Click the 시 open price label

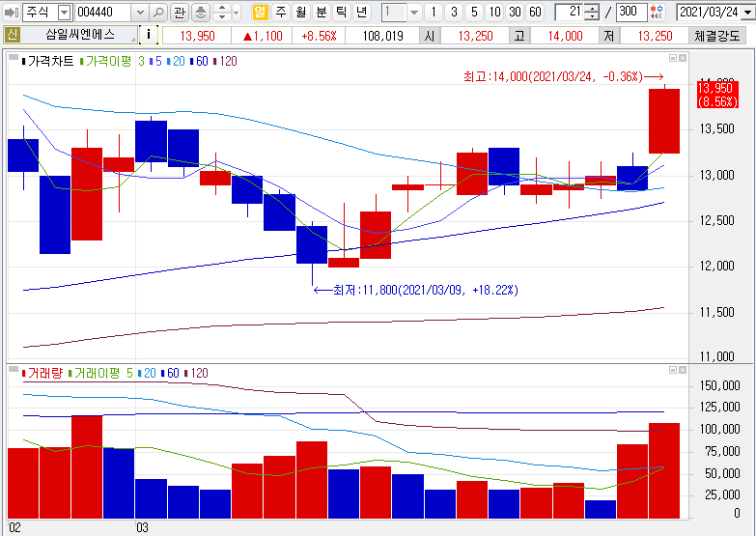[430, 36]
